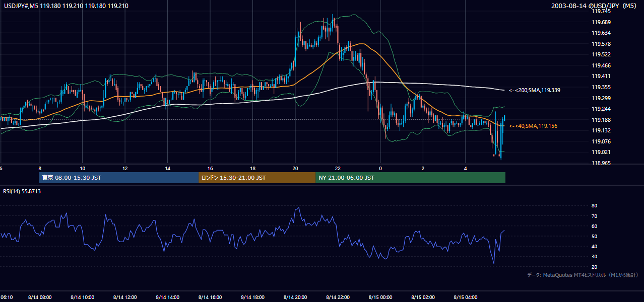This screenshot has height=302, width=644.
Task: Click bottom time label 8/14 08:00
Action: click(x=39, y=297)
